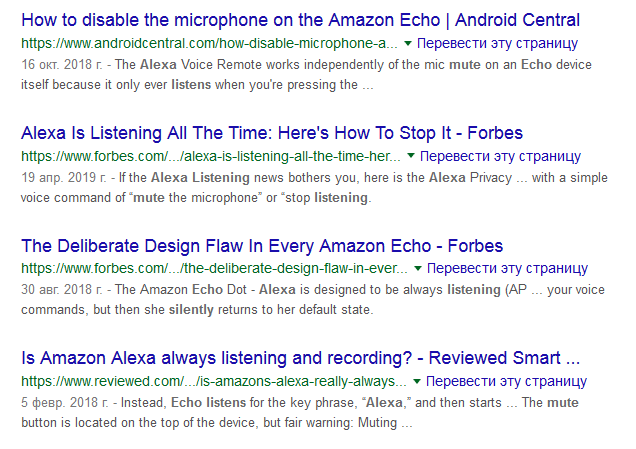
Task: Click the green androidcentral.com URL text
Action: point(209,45)
